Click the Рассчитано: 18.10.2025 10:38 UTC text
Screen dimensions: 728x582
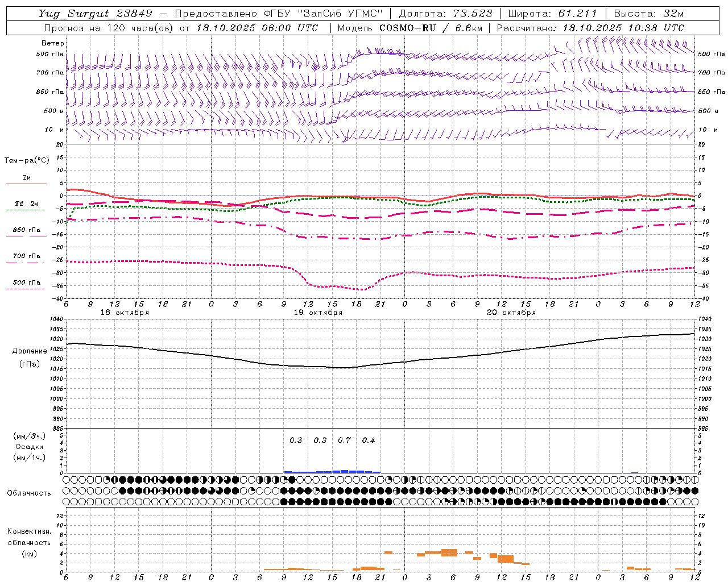(x=590, y=28)
